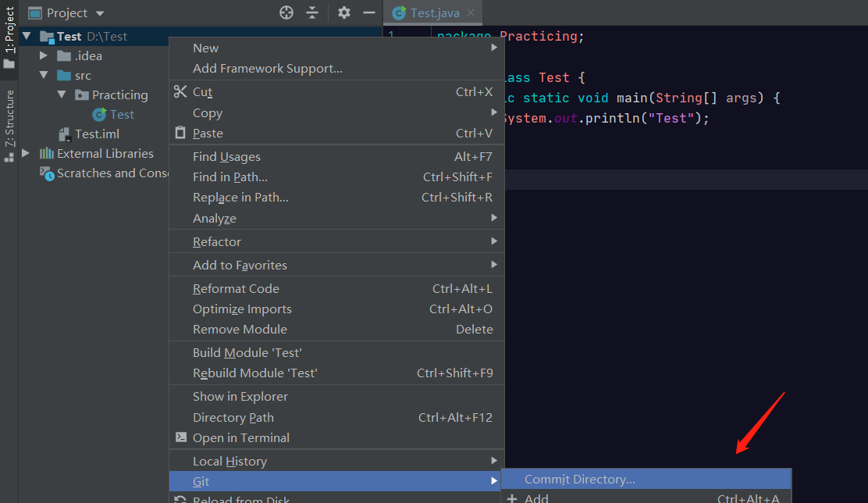Close the Test.java editor tab
868x503 pixels.
[471, 12]
